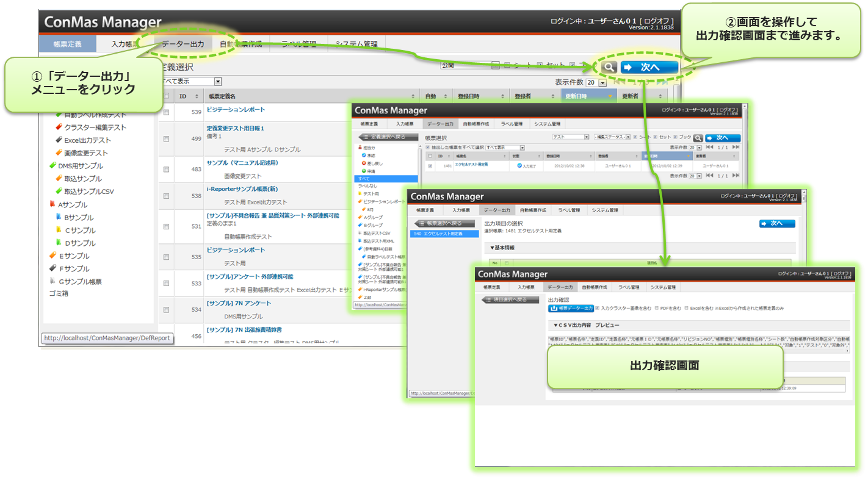Image resolution: width=868 pixels, height=480 pixels.
Task: Open the 定義変更テスト用日報1 link
Action: click(236, 129)
